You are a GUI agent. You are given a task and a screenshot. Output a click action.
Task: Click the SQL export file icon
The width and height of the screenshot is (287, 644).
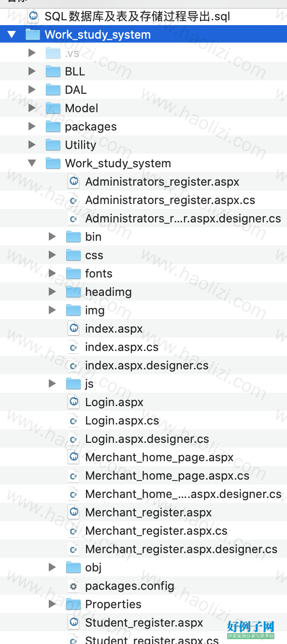(x=33, y=16)
